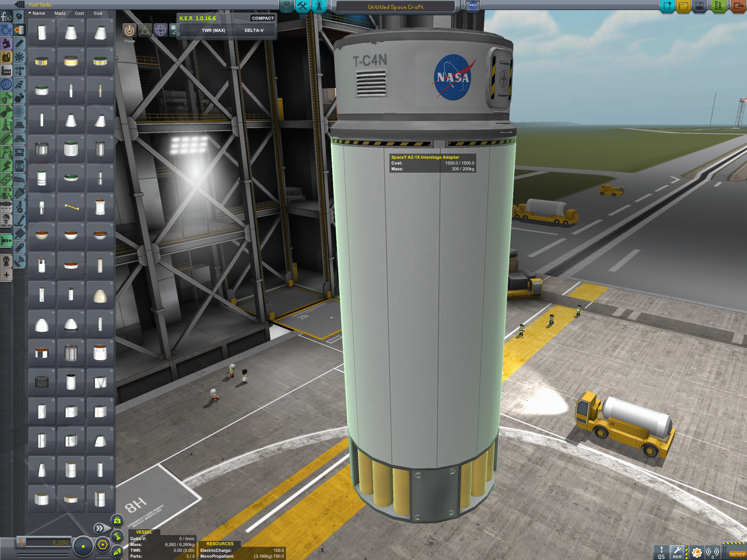Click the NASA mission flag button
The image size is (747, 560).
tap(473, 6)
